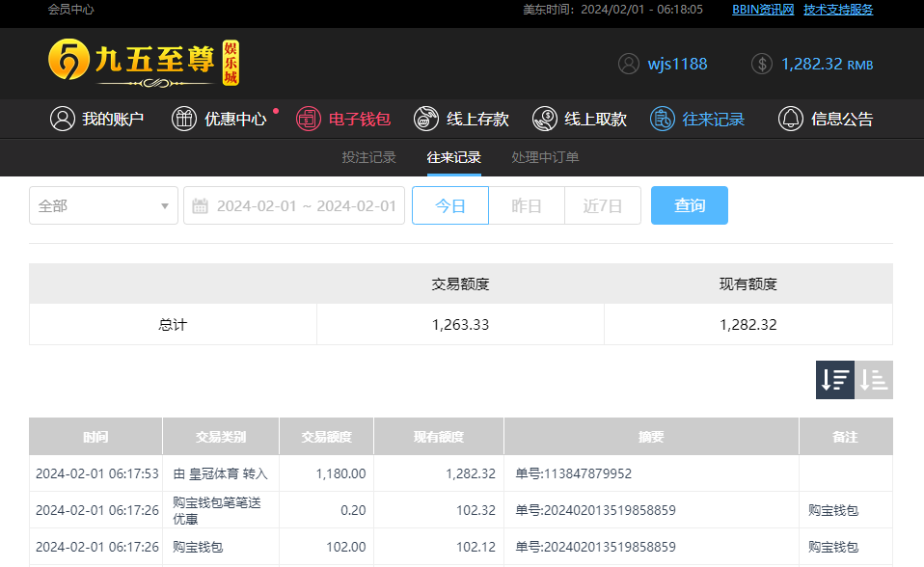
Task: Click the 优惠中心 gift icon
Action: coord(184,119)
